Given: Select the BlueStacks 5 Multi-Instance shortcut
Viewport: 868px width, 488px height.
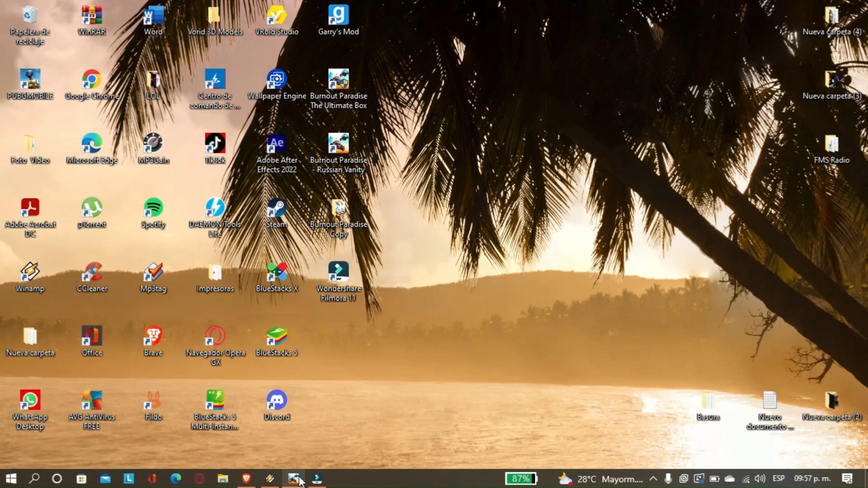Looking at the screenshot, I should point(215,410).
